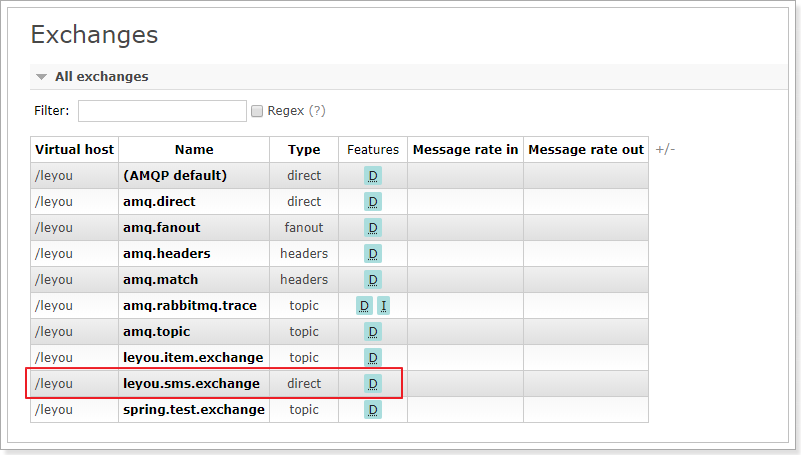This screenshot has height=455, width=801.
Task: Enable the Regex filter checkbox
Action: 257,111
